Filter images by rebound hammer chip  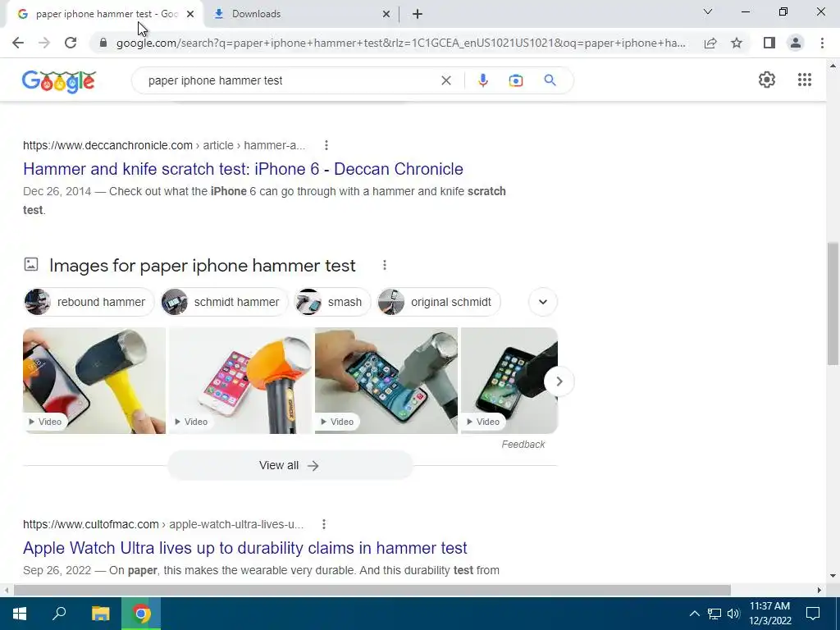(89, 302)
